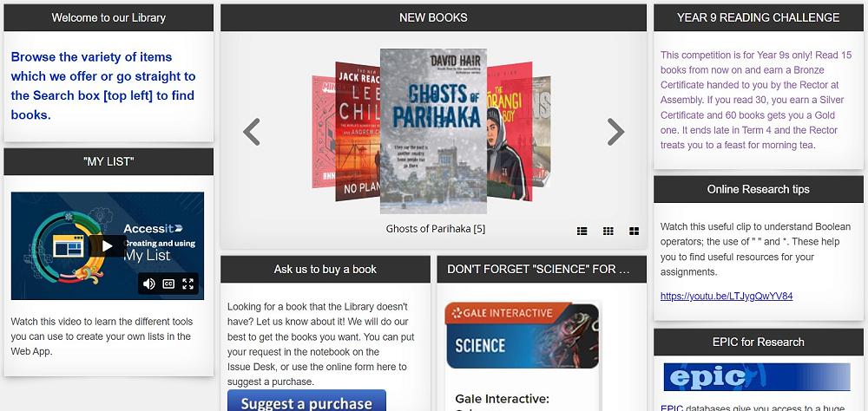The image size is (868, 411).
Task: Switch new books to small grid view
Action: pyautogui.click(x=608, y=231)
